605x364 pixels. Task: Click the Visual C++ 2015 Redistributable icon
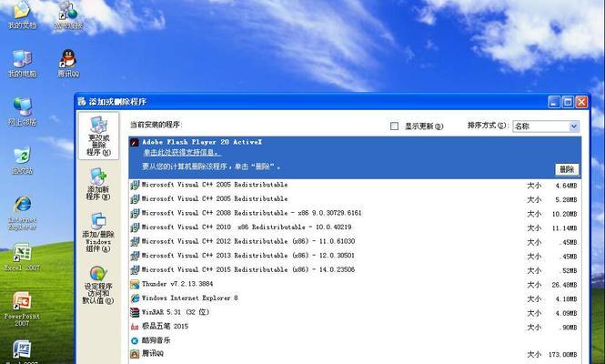[x=135, y=270]
